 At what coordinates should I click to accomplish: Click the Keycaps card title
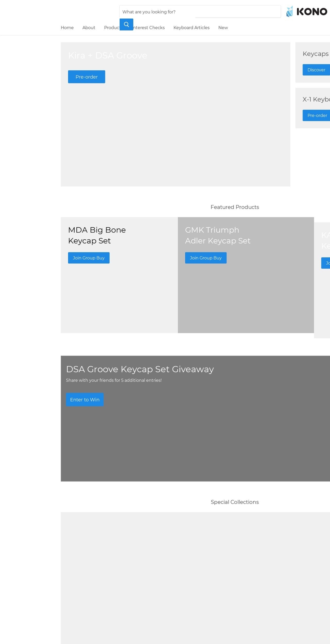(x=316, y=54)
